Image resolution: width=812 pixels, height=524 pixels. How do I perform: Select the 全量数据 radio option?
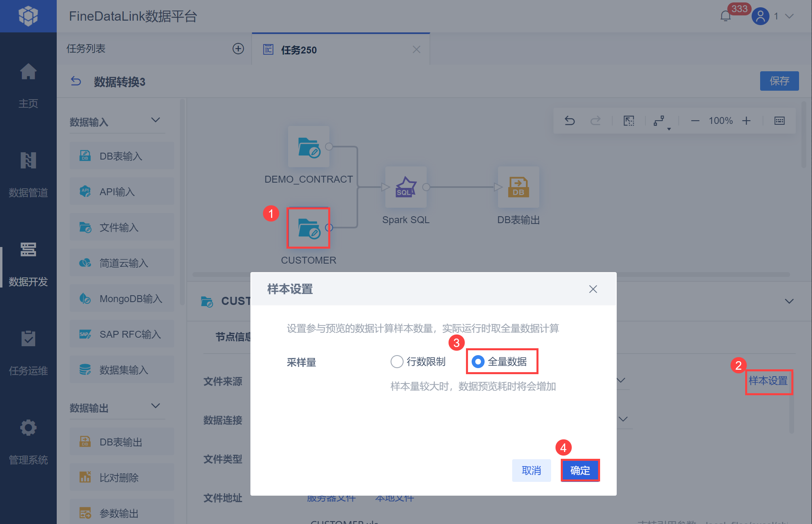[x=478, y=361]
